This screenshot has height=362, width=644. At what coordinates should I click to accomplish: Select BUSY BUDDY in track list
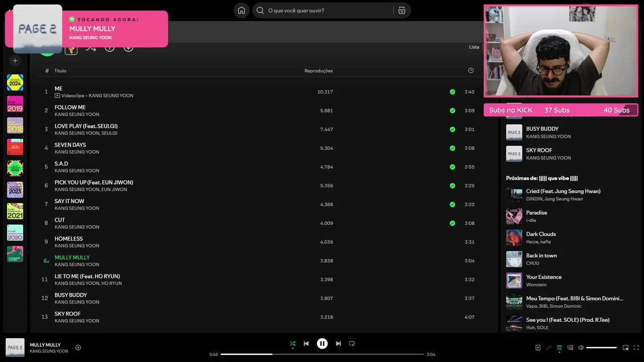264,299
